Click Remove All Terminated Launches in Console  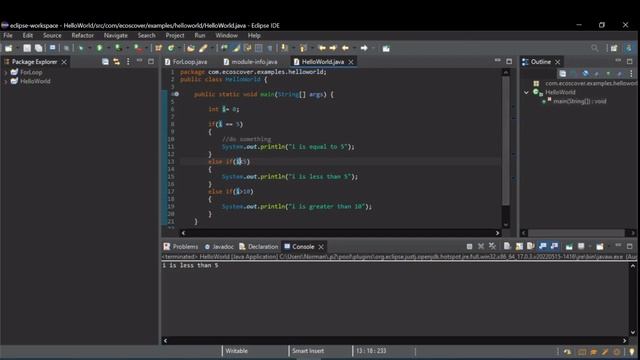point(493,247)
